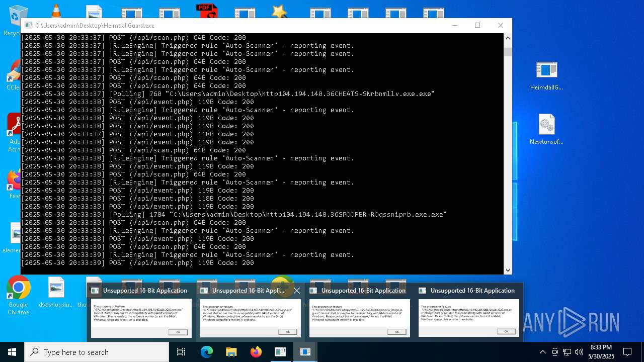This screenshot has width=644, height=362.
Task: Click the console scrollbar up arrow
Action: pyautogui.click(x=508, y=38)
